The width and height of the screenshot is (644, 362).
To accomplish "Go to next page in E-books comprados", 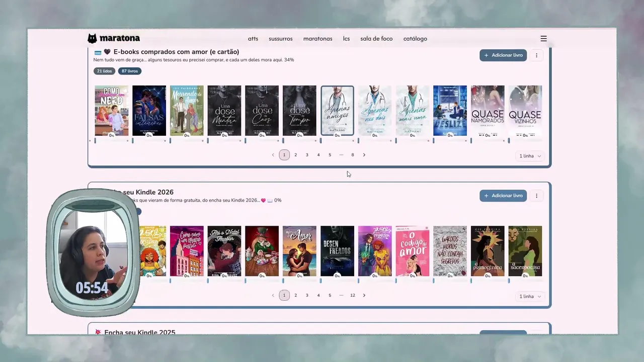I will point(364,155).
